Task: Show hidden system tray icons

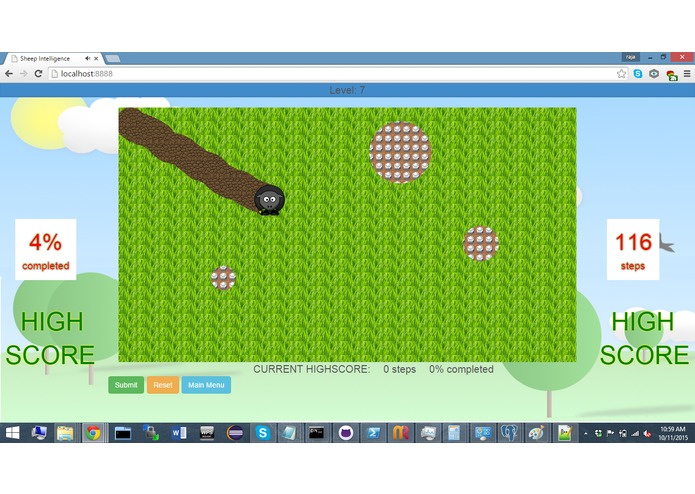Action: pos(586,434)
